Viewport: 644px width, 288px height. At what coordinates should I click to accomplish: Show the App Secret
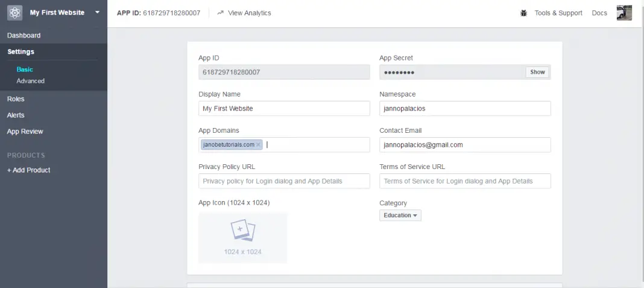coord(537,72)
